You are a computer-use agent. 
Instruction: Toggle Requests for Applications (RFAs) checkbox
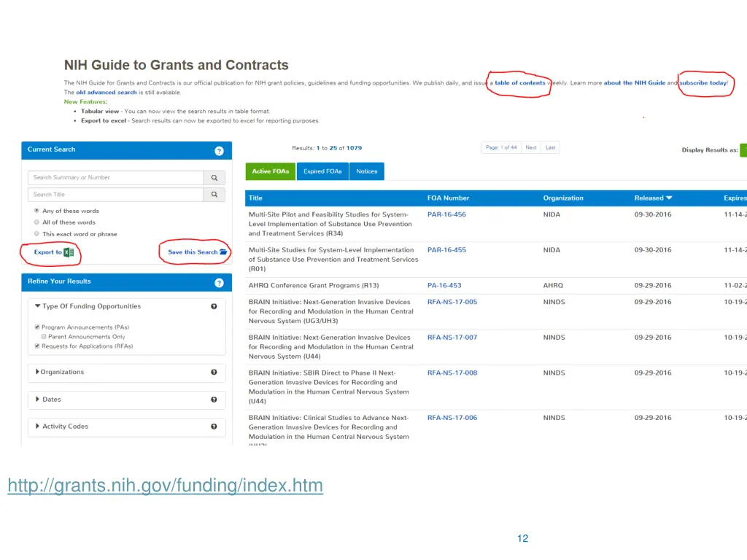point(37,346)
